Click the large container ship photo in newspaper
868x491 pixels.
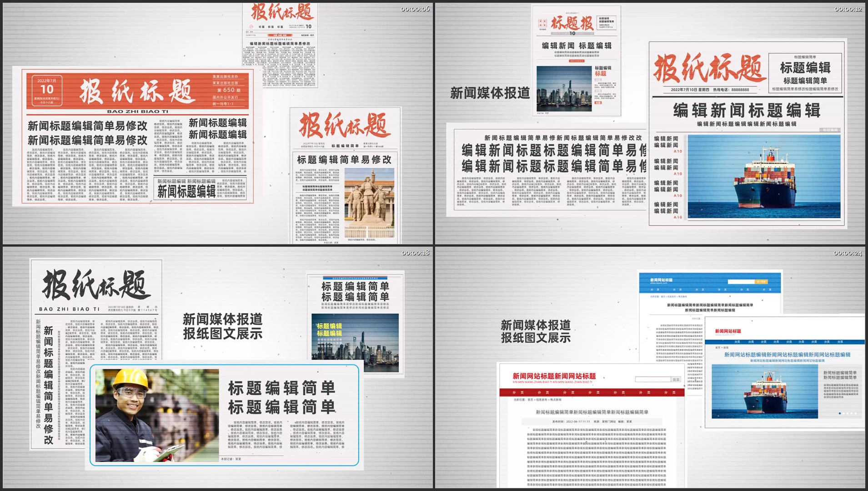(x=764, y=177)
